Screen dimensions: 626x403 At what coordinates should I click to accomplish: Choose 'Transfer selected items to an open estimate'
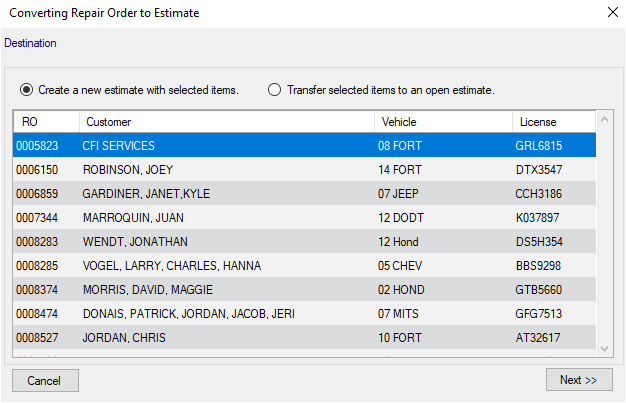(275, 90)
